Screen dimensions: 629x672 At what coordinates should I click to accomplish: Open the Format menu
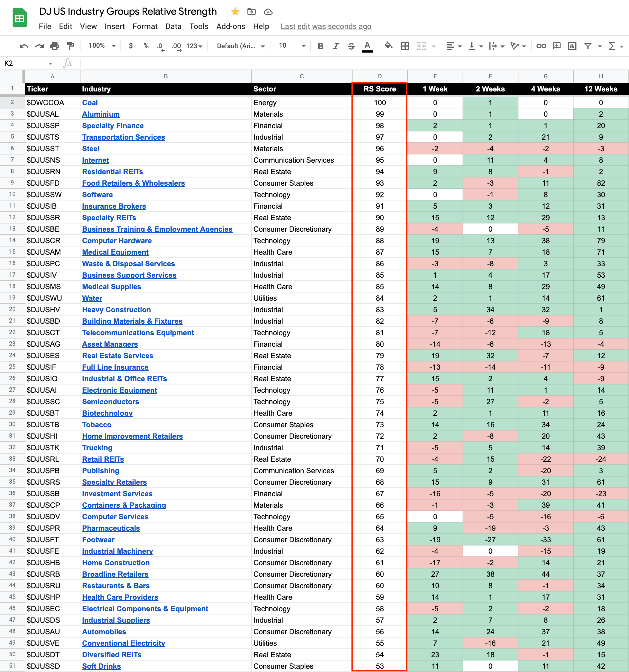tap(145, 26)
